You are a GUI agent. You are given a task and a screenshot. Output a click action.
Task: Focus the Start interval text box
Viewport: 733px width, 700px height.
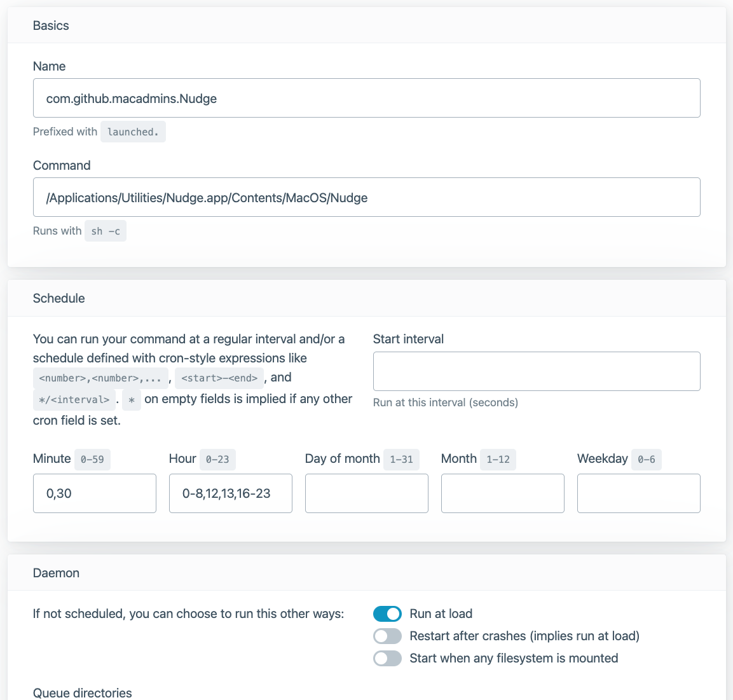(x=536, y=371)
